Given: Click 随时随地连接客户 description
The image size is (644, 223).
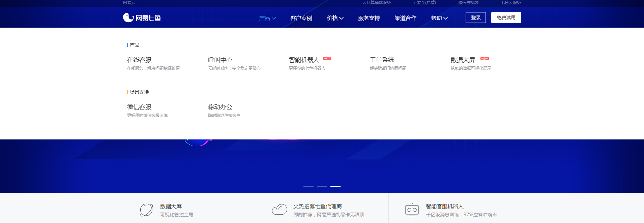Looking at the screenshot, I should 224,116.
